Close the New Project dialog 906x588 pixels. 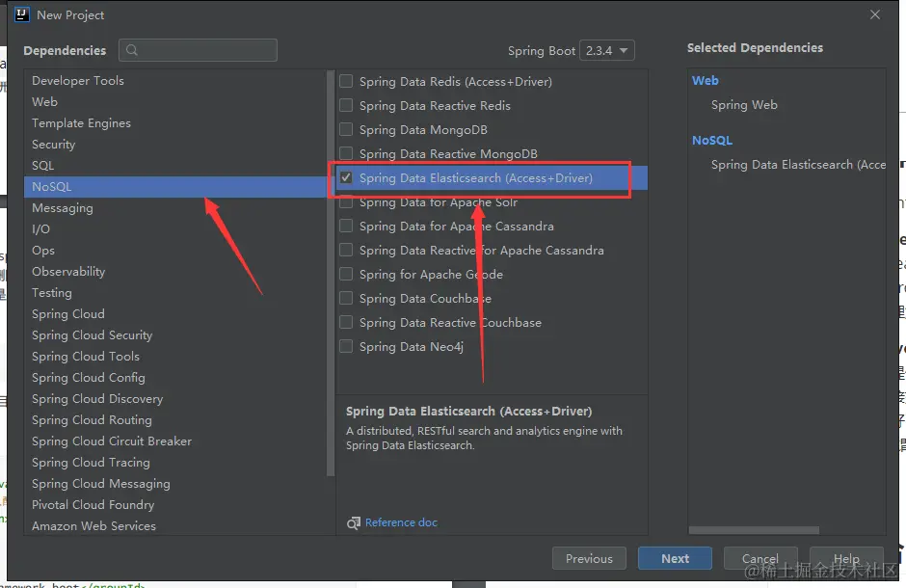pyautogui.click(x=875, y=14)
